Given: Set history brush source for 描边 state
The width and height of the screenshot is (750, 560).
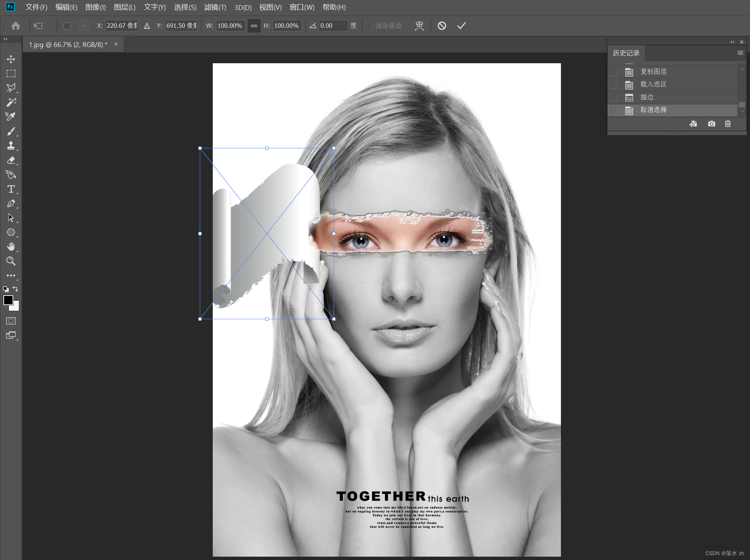Looking at the screenshot, I should click(615, 97).
